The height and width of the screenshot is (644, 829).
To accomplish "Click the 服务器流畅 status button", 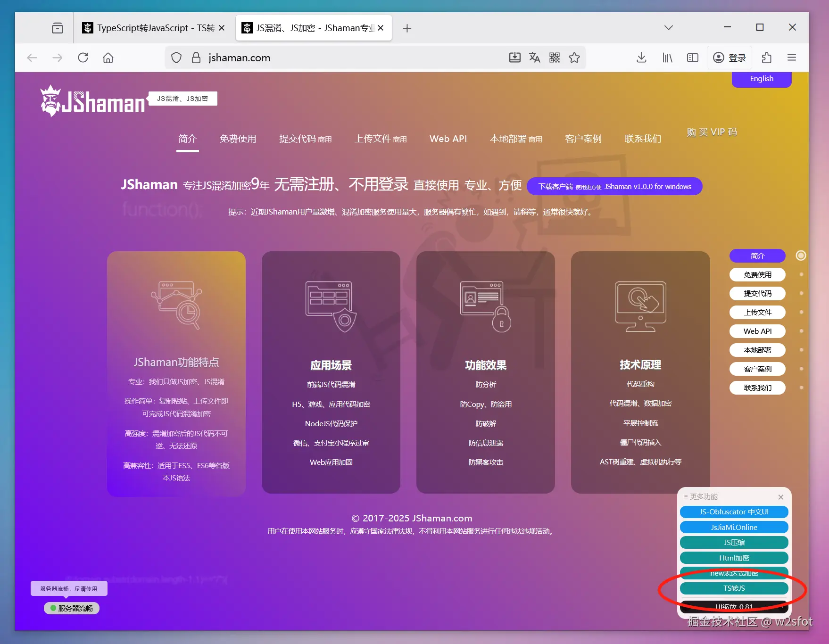I will 72,609.
